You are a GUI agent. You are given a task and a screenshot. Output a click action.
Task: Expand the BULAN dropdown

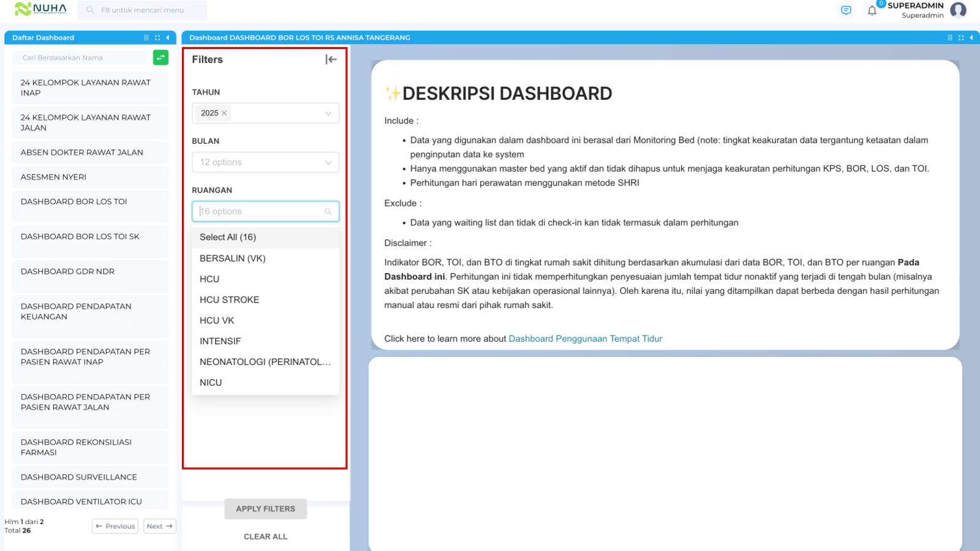(x=328, y=162)
